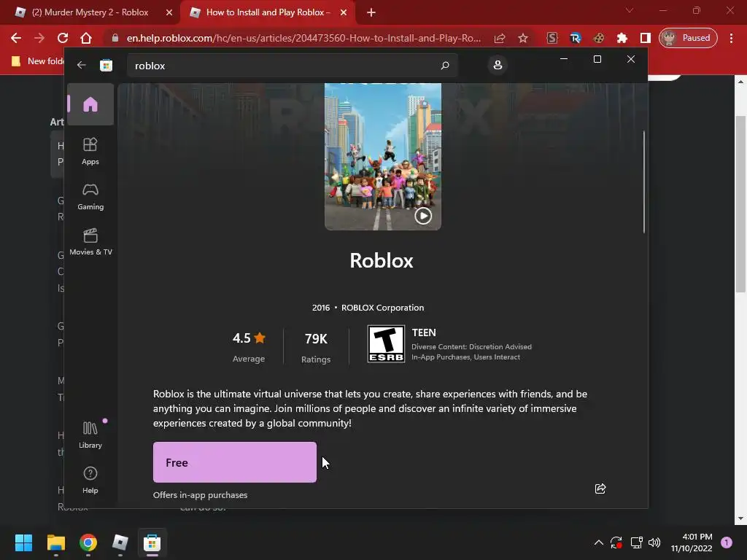Click the ROBLOX Corporation publisher link
Viewport: 747px width, 560px height.
point(382,308)
